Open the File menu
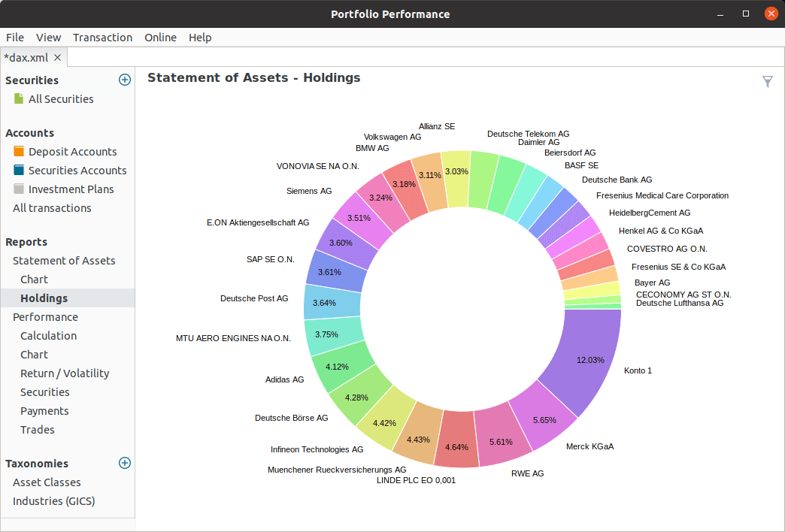The image size is (785, 532). coord(14,37)
